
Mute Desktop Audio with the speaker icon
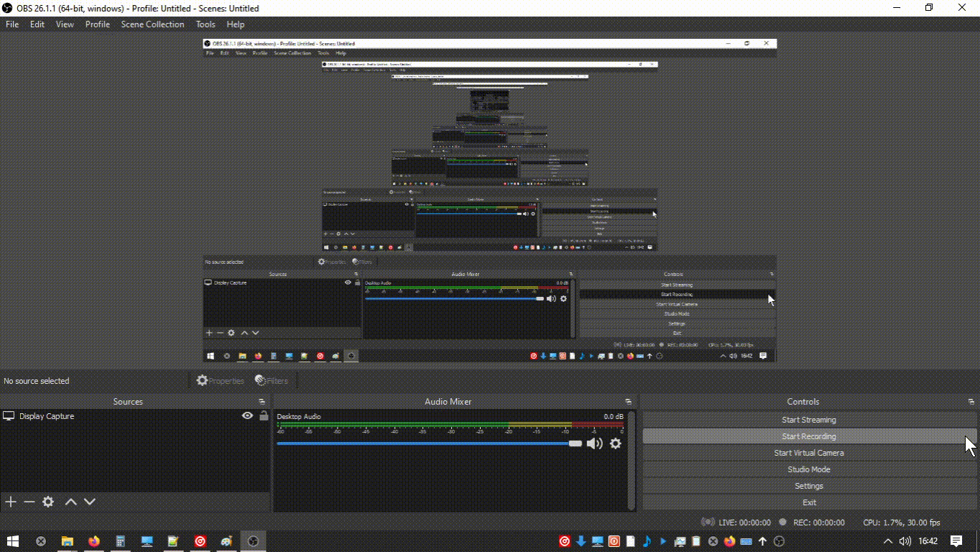[595, 443]
